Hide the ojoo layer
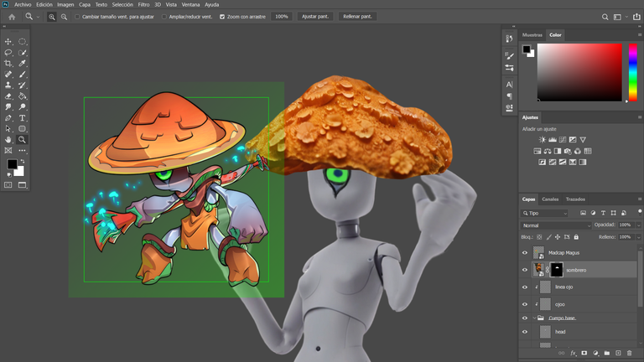The width and height of the screenshot is (644, 362). [524, 304]
